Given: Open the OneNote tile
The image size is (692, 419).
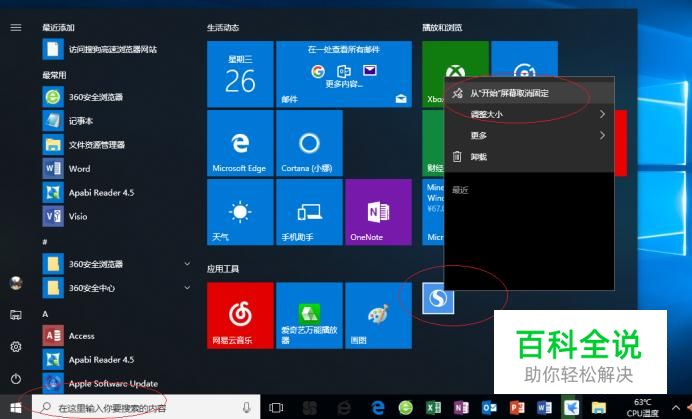Looking at the screenshot, I should click(378, 212).
